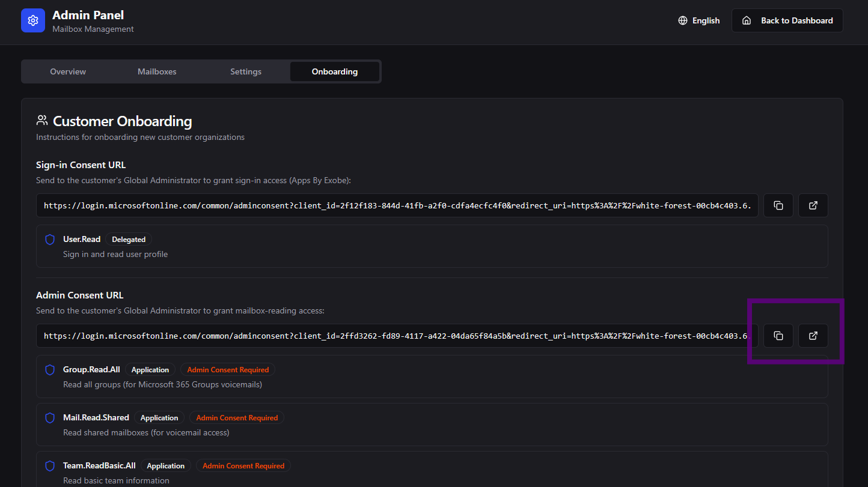Click inside the Sign-in Consent URL field

tap(397, 205)
